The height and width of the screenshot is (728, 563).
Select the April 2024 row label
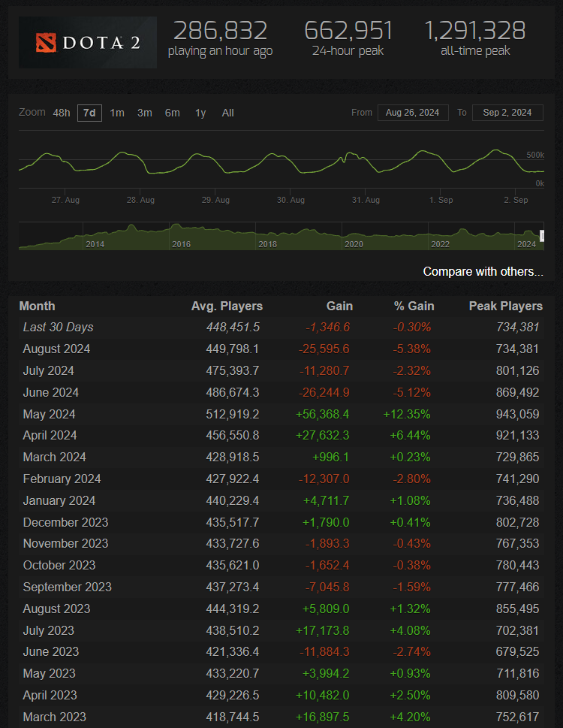[x=50, y=435]
